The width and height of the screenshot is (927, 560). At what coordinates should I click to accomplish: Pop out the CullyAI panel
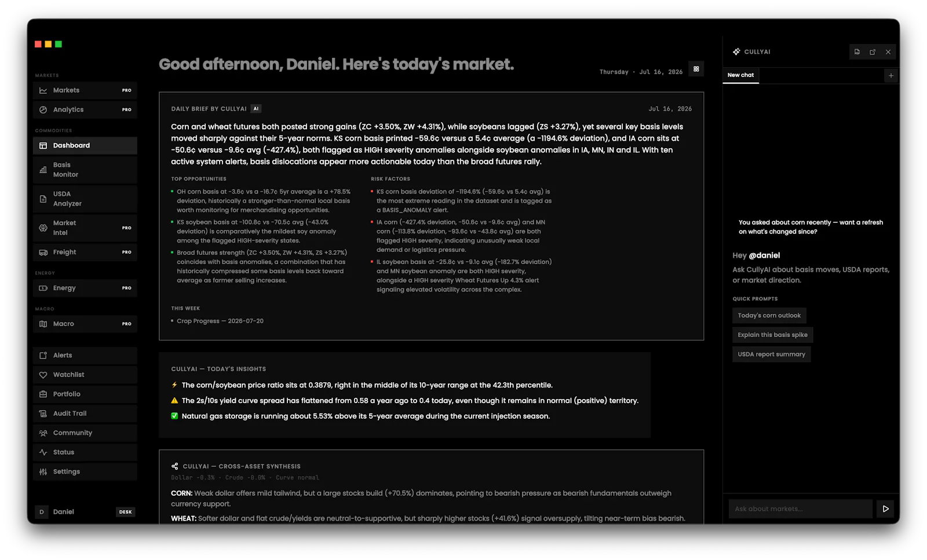pyautogui.click(x=873, y=52)
